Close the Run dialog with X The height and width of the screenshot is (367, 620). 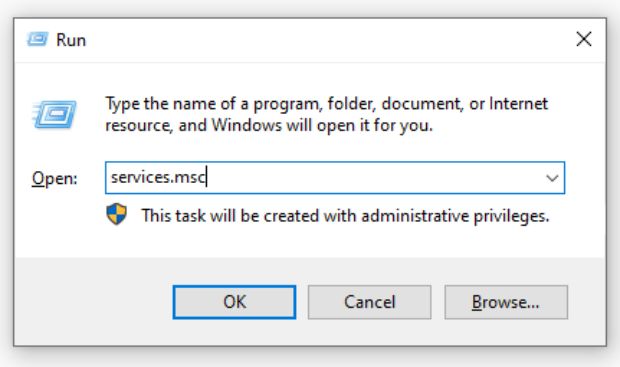584,39
